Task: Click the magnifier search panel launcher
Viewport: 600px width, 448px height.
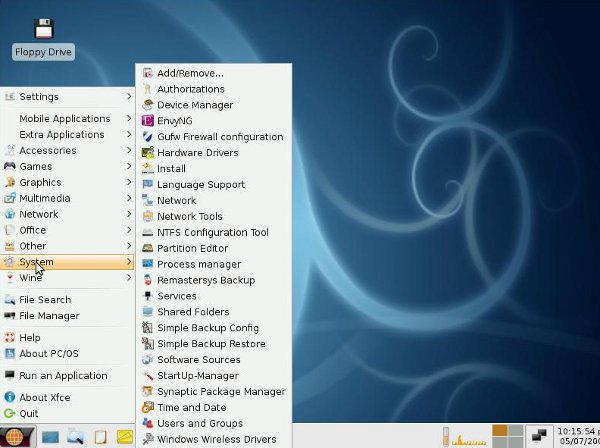Action: point(75,437)
